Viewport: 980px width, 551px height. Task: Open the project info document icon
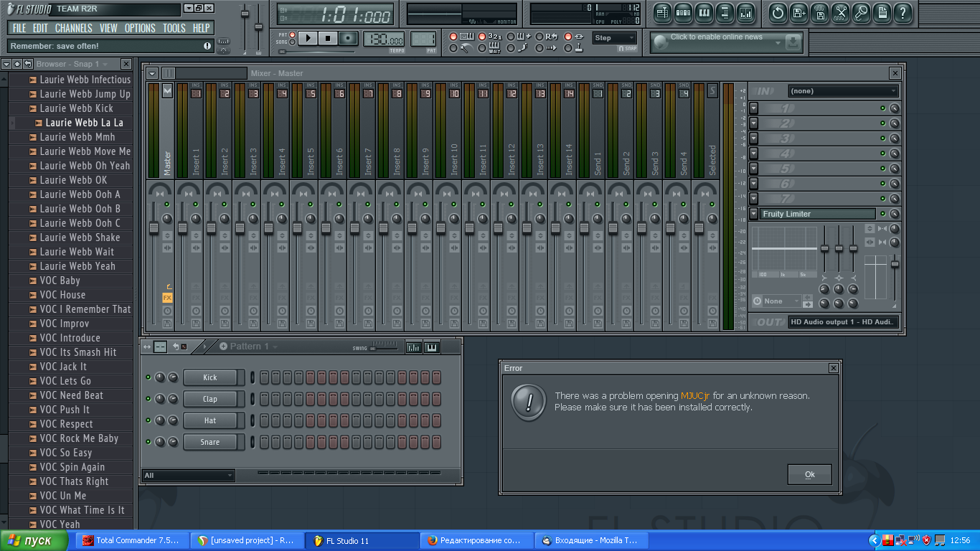[x=882, y=12]
